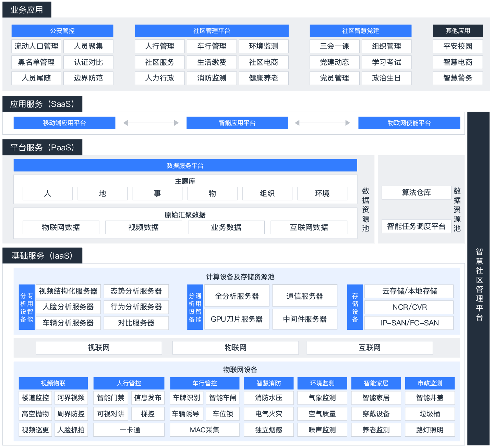Select the 一卡通 box
The width and height of the screenshot is (494, 448).
point(129,430)
